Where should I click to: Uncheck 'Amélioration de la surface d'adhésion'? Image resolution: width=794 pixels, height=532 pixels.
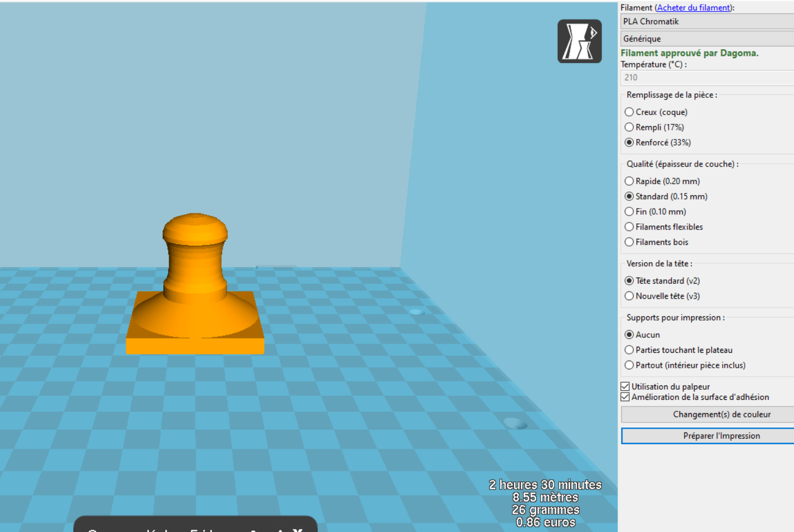(x=625, y=397)
